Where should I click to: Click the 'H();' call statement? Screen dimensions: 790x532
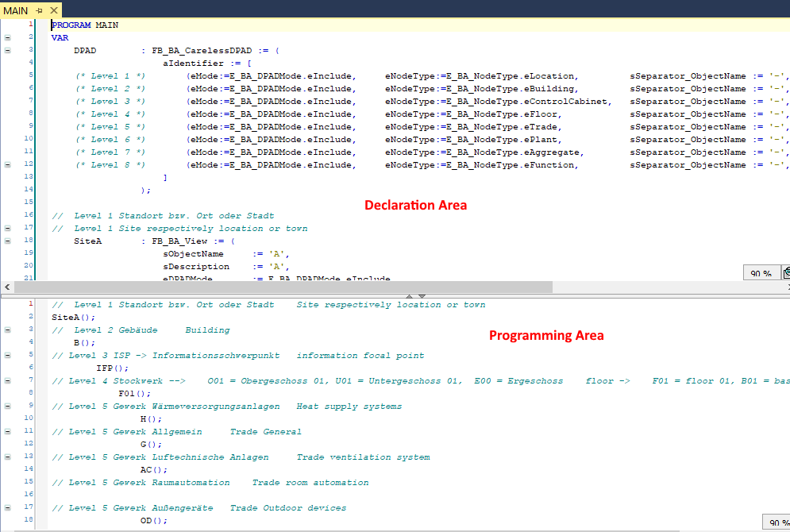coord(151,419)
